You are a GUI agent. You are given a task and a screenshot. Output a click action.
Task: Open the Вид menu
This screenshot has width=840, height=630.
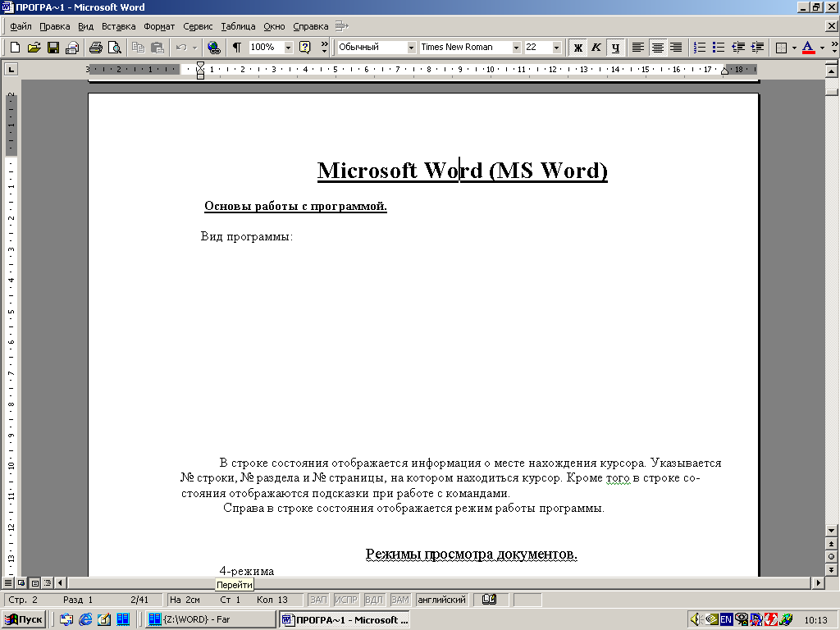tap(85, 26)
